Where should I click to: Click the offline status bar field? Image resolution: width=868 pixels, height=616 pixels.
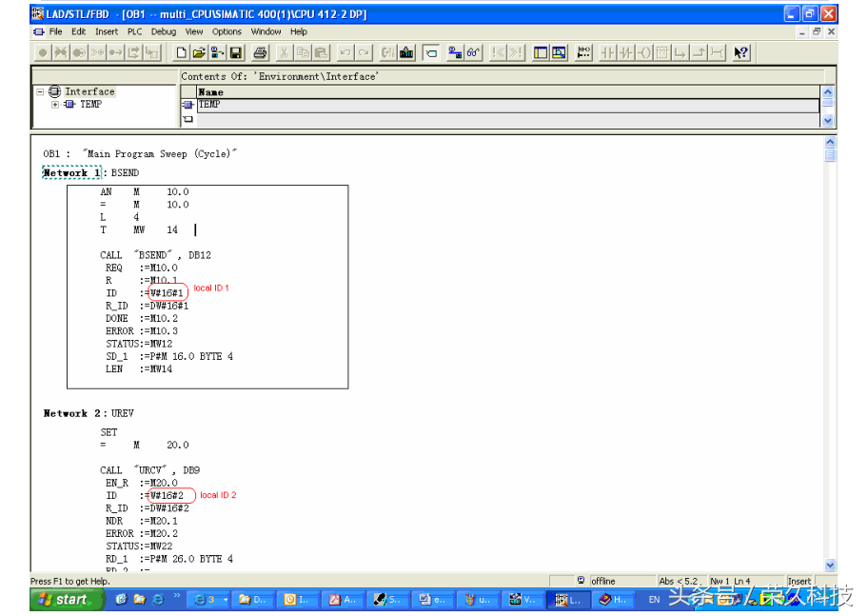[x=621, y=581]
